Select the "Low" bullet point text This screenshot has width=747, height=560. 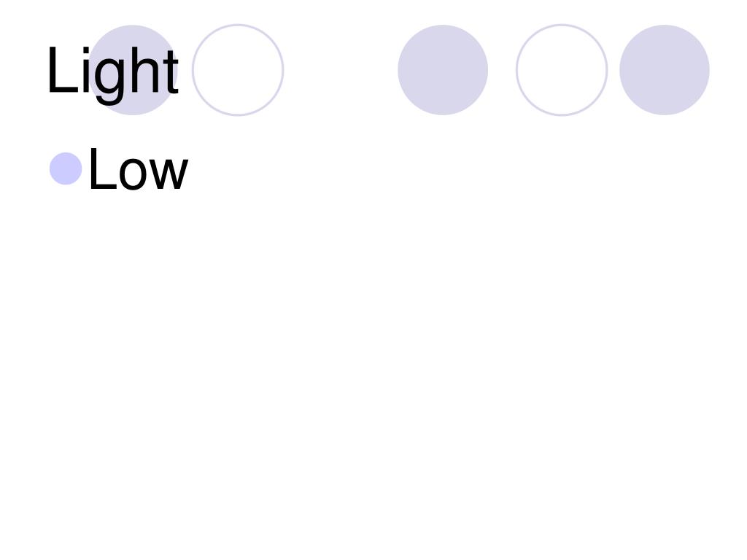pos(138,171)
